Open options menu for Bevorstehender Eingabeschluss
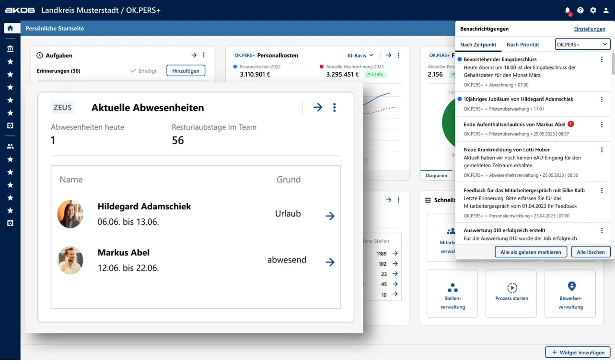This screenshot has height=364, width=615. click(602, 60)
